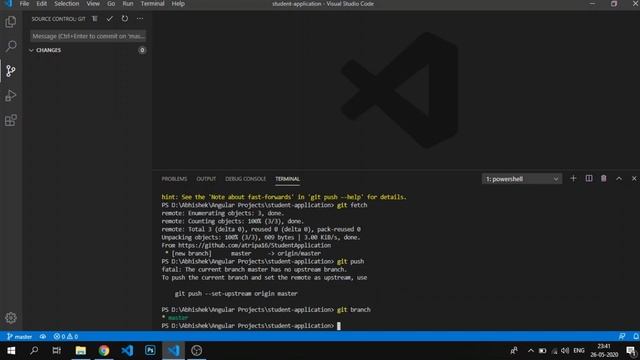
Task: Open the clock showing 23:41
Action: (604, 351)
